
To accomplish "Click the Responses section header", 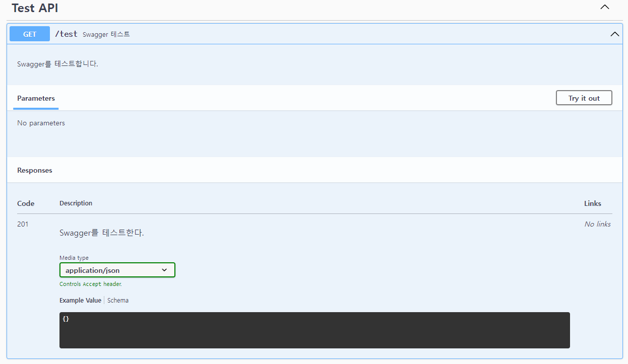I will click(35, 171).
